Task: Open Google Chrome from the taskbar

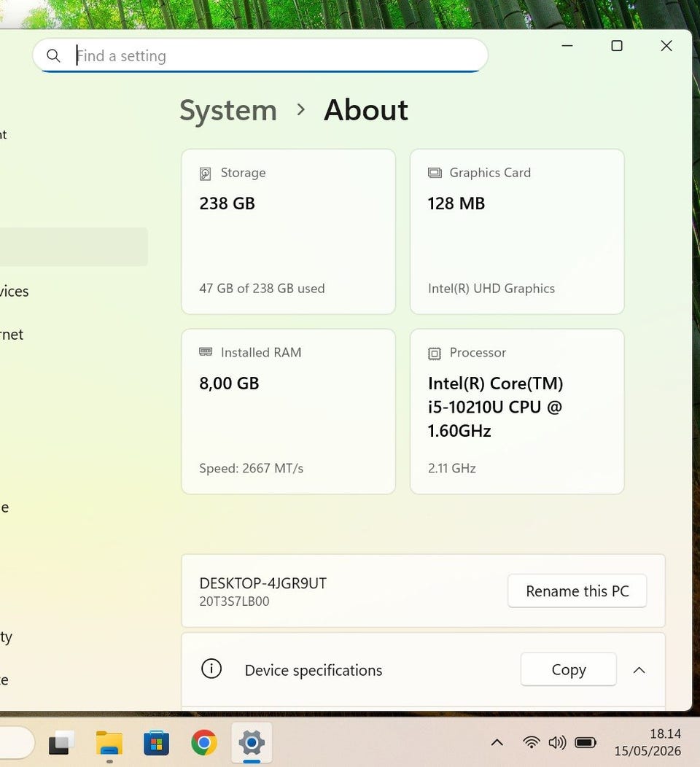Action: [204, 742]
